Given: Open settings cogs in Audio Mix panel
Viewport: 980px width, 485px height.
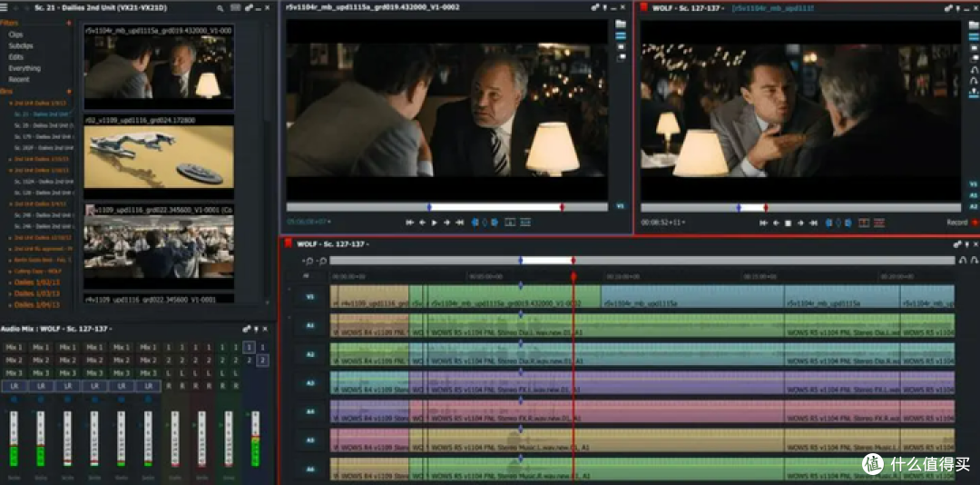Looking at the screenshot, I should 245,328.
